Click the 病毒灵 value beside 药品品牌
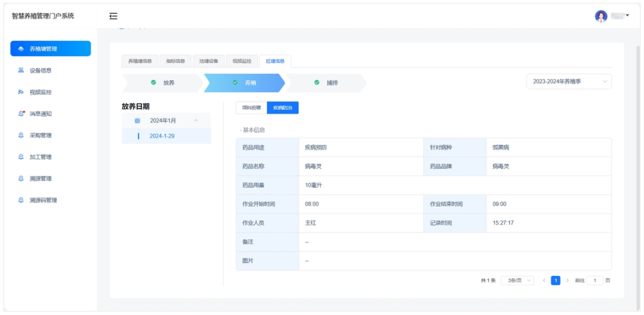 tap(549, 166)
